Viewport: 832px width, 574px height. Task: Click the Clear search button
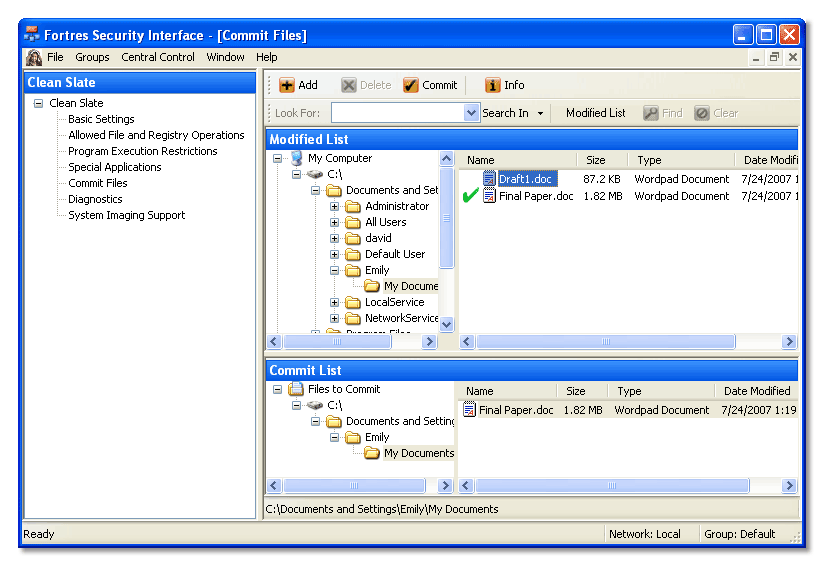[x=716, y=113]
